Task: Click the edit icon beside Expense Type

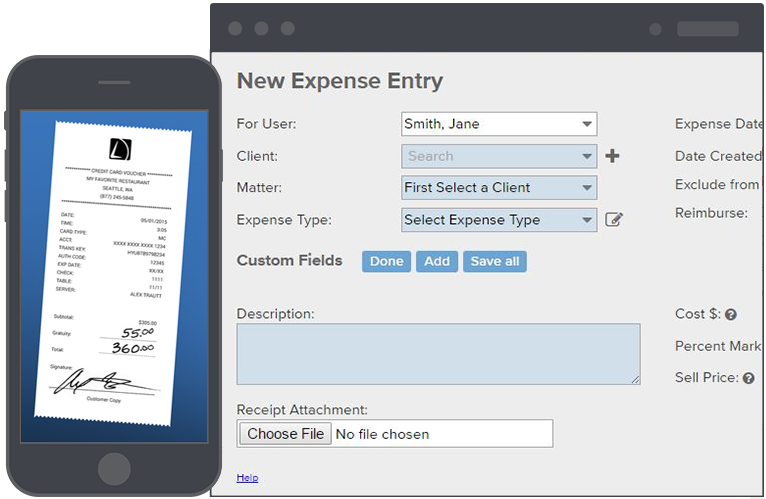Action: (x=614, y=219)
